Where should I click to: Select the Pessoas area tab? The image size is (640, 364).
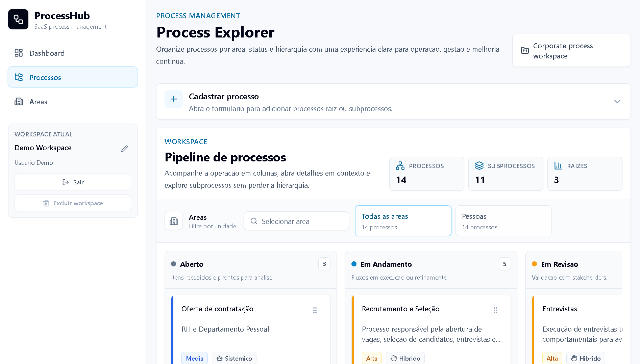point(503,221)
